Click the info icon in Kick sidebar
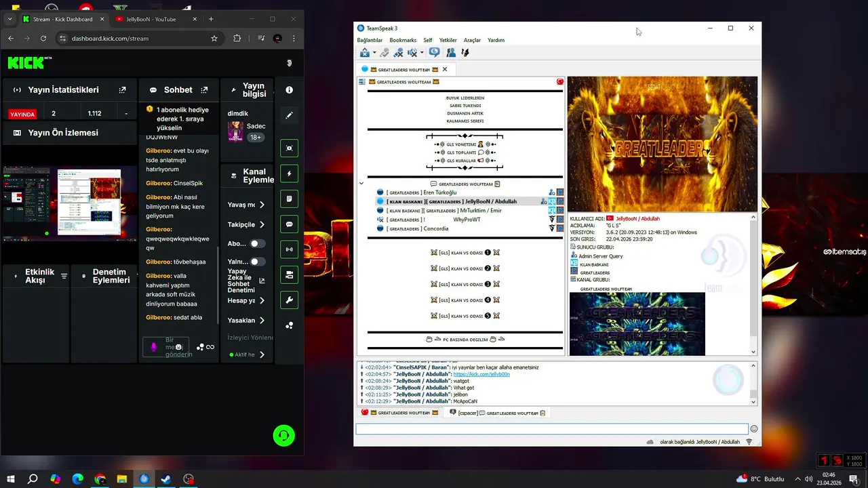Image resolution: width=868 pixels, height=488 pixels. [x=290, y=90]
